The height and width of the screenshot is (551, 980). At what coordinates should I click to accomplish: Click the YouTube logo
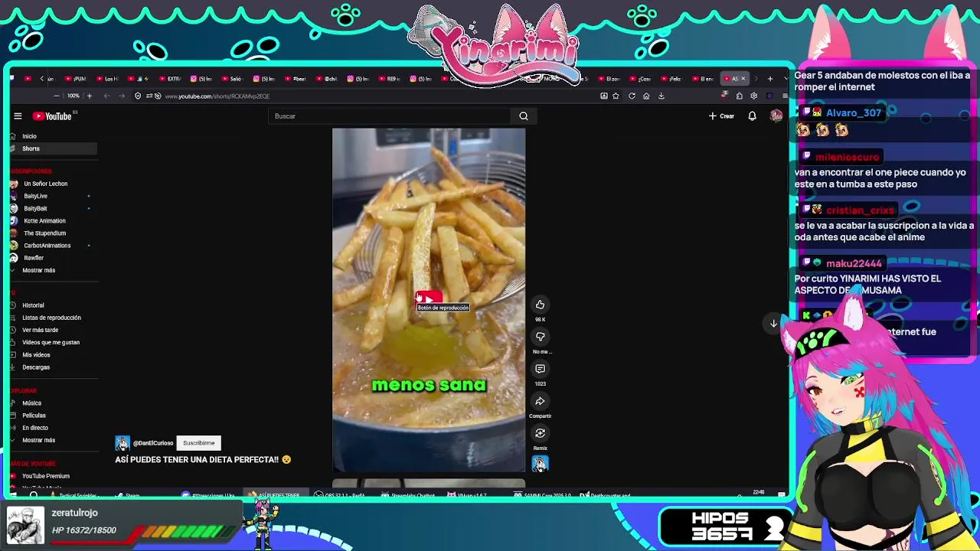[x=52, y=116]
